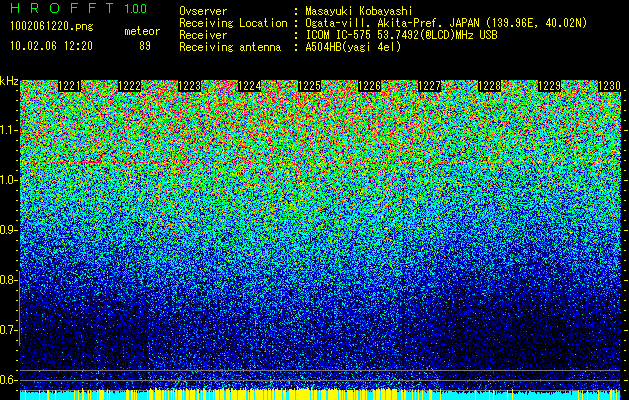Screen dimensions: 629x400
Task: Click the Ovserver field label
Action: [203, 11]
